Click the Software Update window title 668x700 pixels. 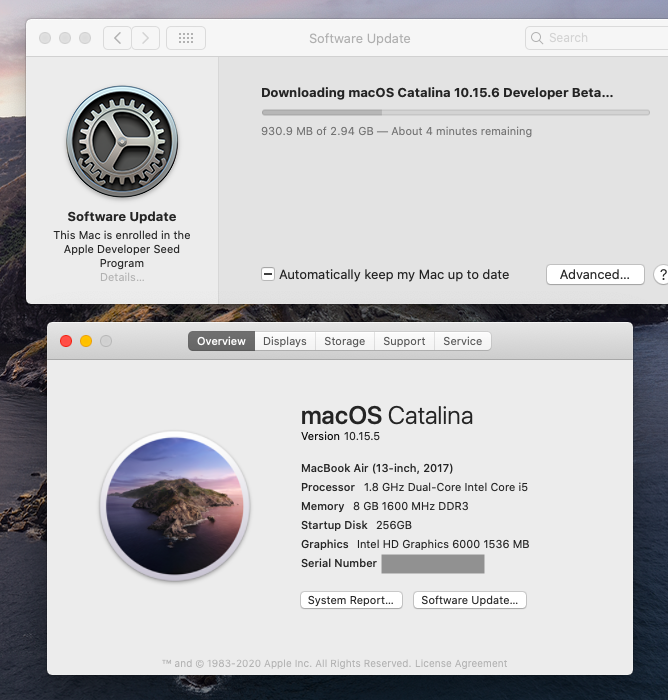(x=360, y=38)
